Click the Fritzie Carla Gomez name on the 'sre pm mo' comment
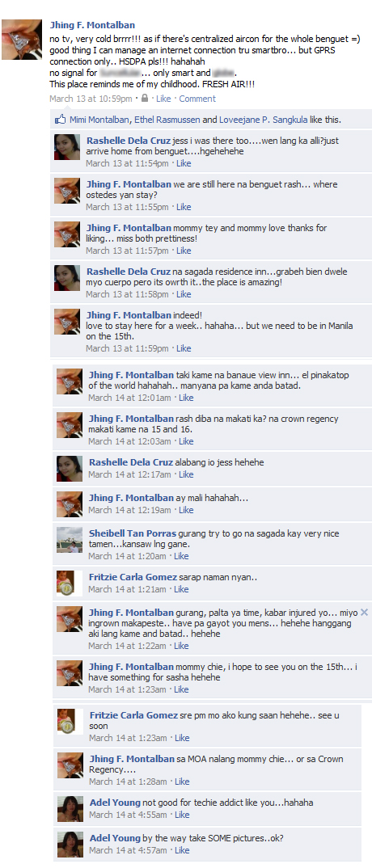Screen dimensions: 372x868 point(133,715)
